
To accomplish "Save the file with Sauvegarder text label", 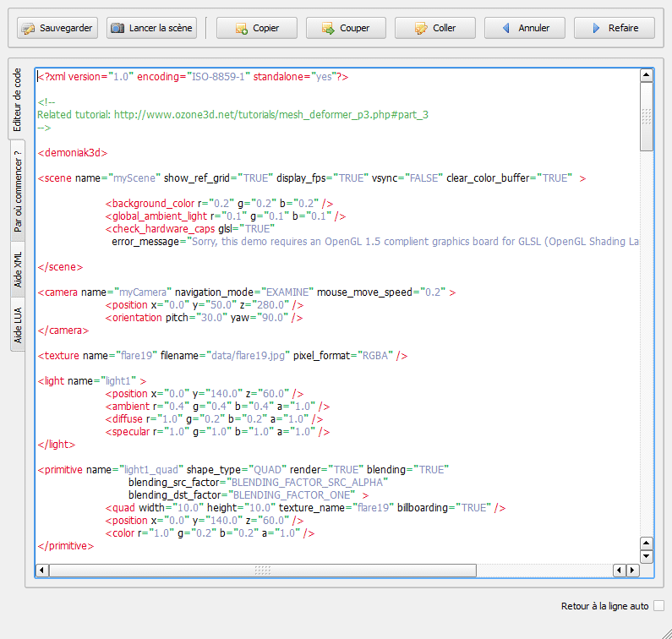I will (x=66, y=28).
